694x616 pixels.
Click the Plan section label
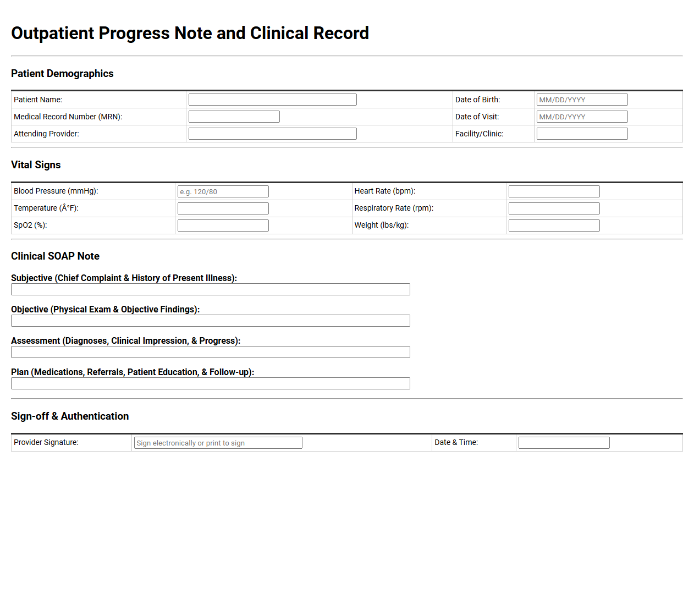click(x=133, y=372)
